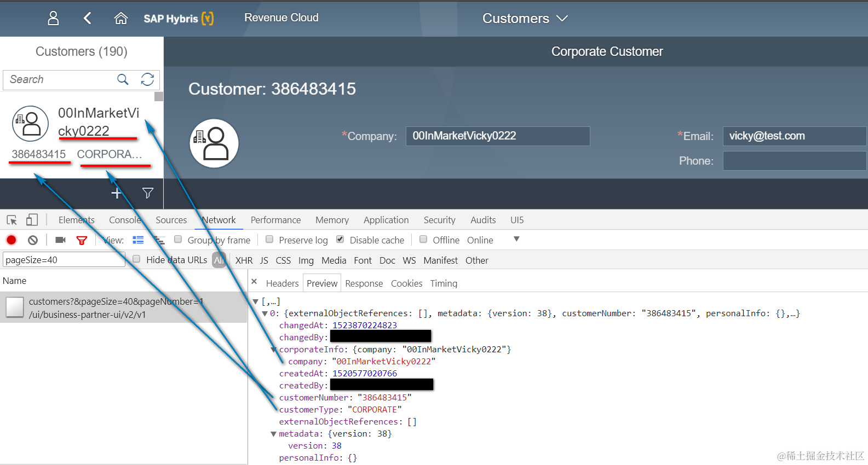This screenshot has height=465, width=868.
Task: Open the Audits tab
Action: point(483,220)
